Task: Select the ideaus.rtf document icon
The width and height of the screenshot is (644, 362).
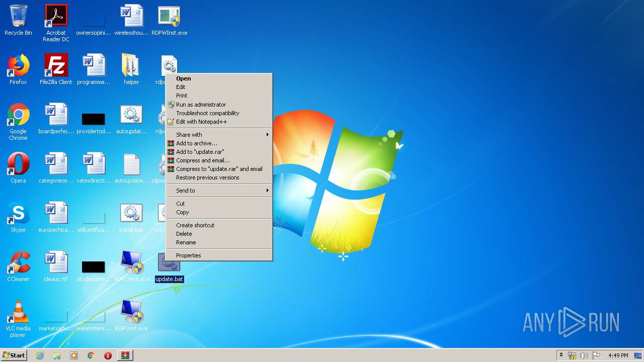Action: point(56,266)
